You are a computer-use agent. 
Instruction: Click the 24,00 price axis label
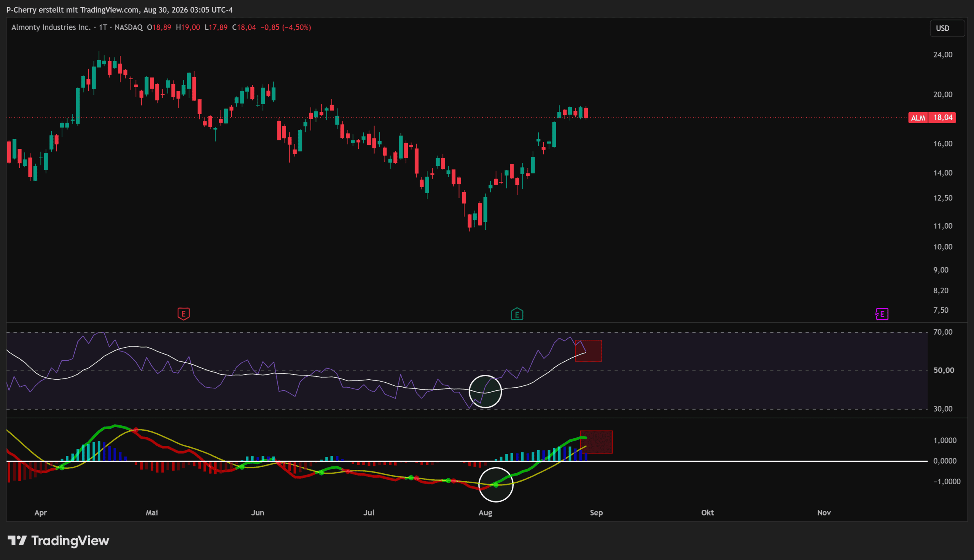tap(943, 55)
